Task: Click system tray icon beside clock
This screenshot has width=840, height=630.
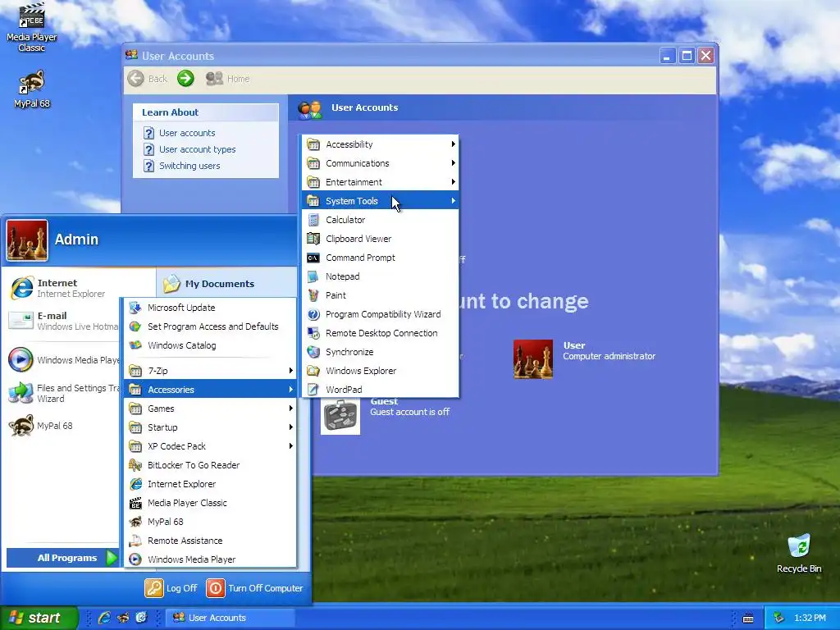Action: click(x=779, y=619)
